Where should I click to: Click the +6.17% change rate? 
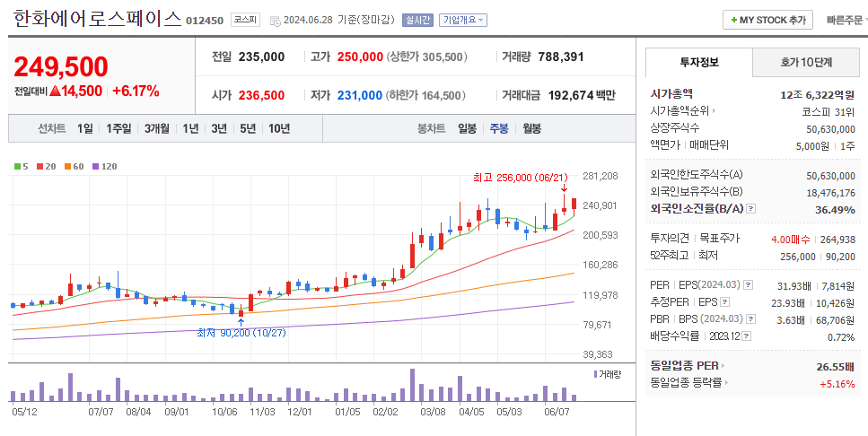coord(136,91)
